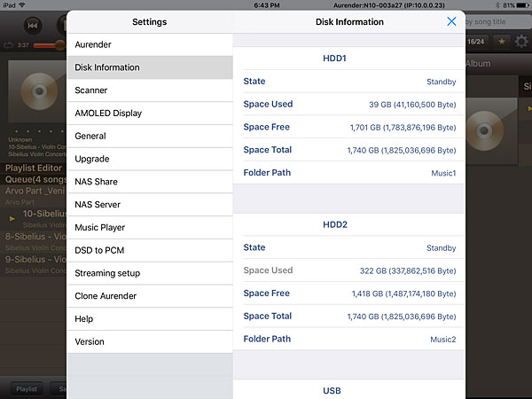Open the Help entry
The image size is (532, 399).
[150, 318]
